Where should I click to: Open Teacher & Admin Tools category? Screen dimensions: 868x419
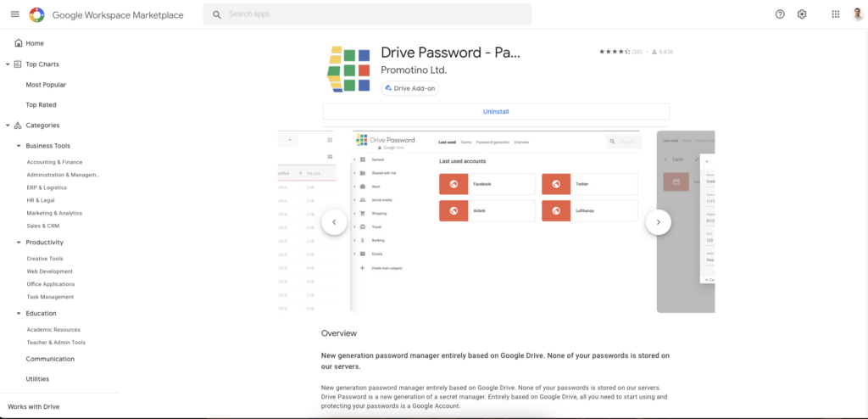[56, 343]
